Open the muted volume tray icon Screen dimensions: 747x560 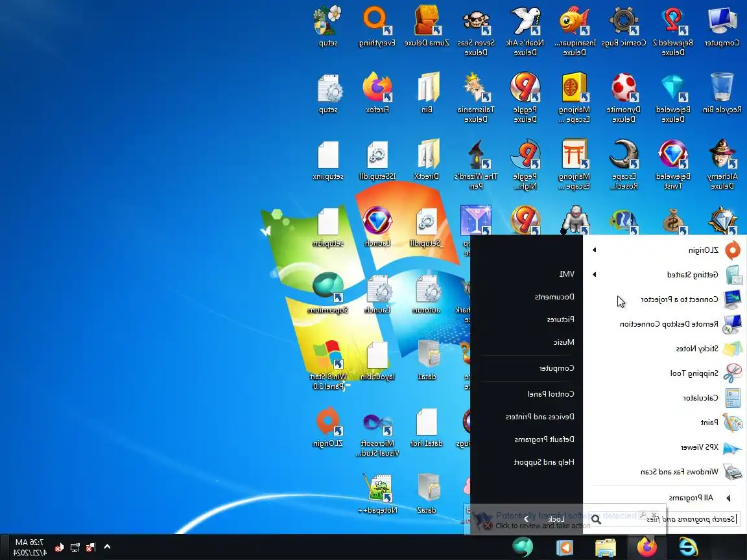click(x=59, y=547)
